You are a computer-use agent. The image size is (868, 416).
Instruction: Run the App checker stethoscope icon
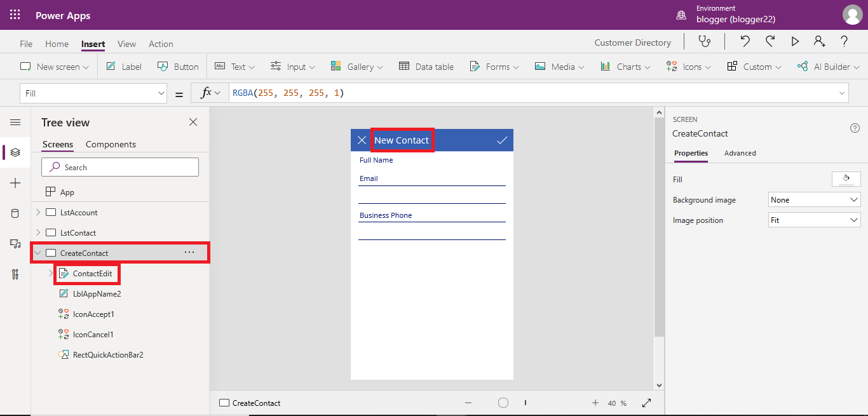(x=704, y=42)
